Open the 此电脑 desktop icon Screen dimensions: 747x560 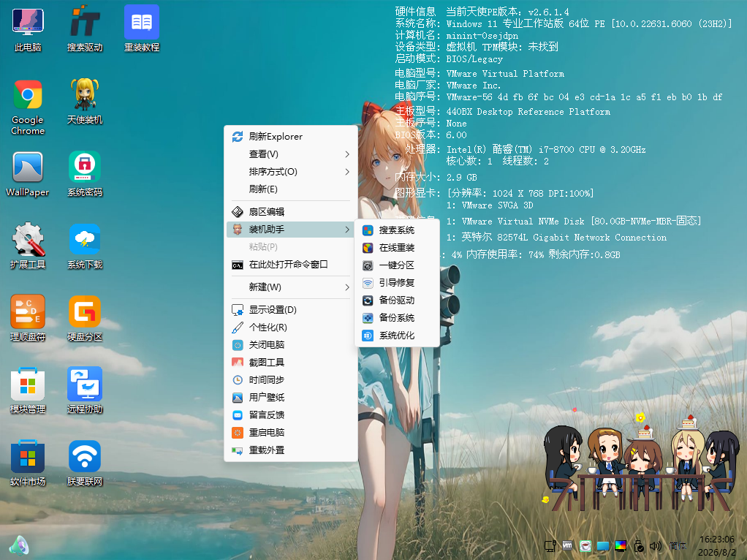coord(28,29)
